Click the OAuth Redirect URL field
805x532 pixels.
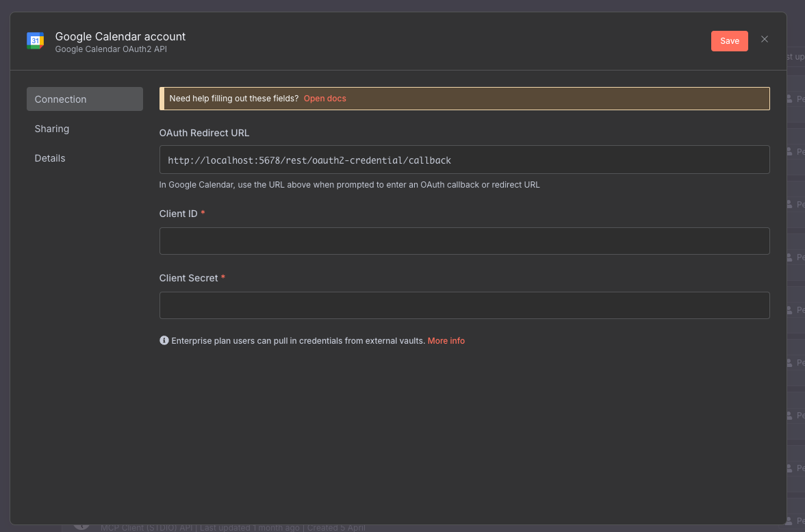(x=464, y=160)
